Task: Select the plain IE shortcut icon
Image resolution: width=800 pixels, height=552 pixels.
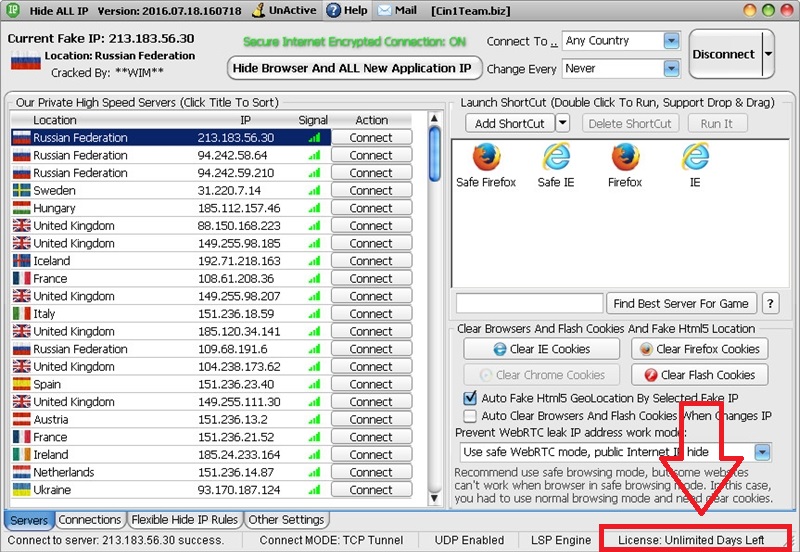Action: coord(695,157)
